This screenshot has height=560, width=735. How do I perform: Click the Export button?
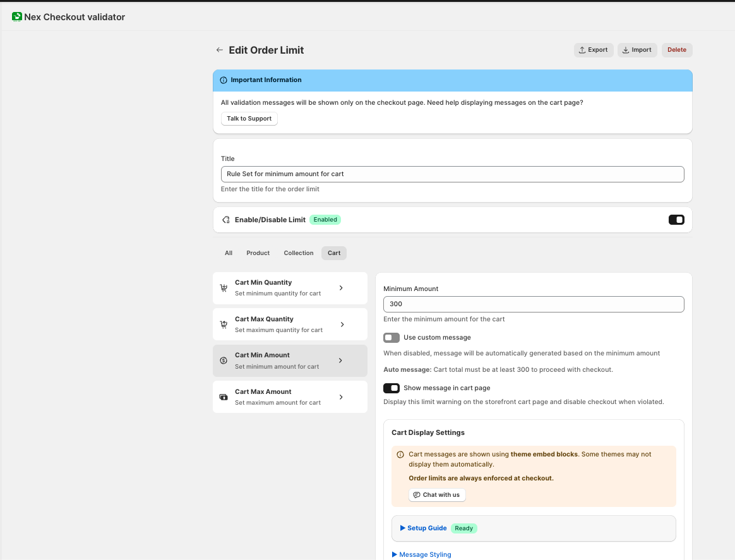click(593, 50)
